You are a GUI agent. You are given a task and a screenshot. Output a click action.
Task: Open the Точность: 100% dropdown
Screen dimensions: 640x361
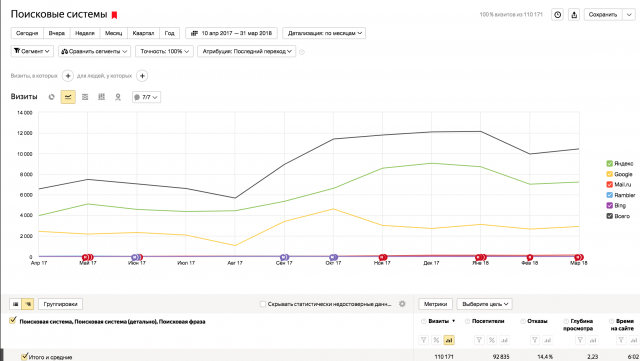coord(164,51)
